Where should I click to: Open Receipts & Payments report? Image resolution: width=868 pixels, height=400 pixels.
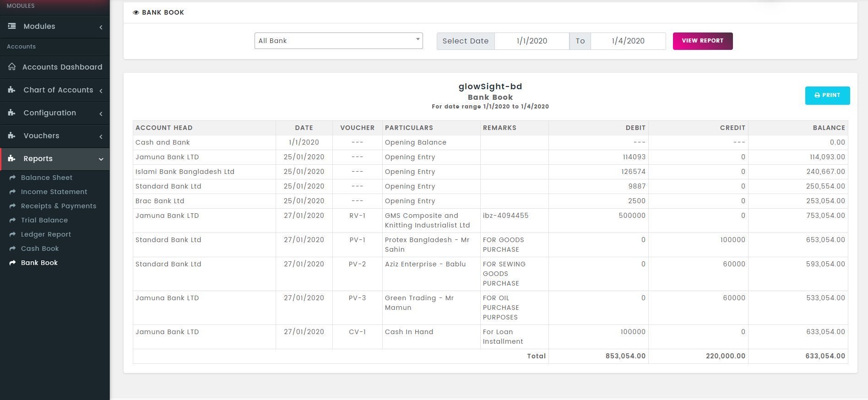click(59, 206)
